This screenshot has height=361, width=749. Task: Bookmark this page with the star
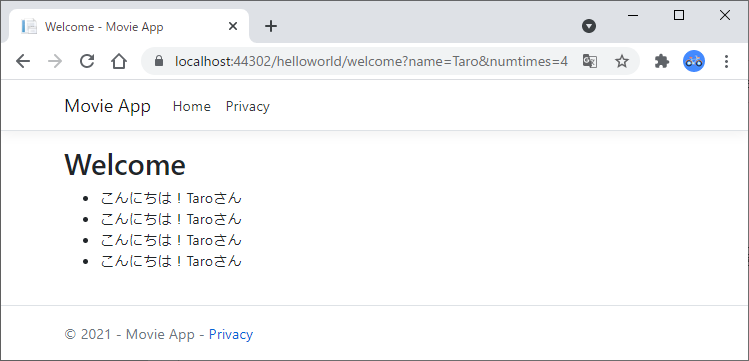pos(621,61)
